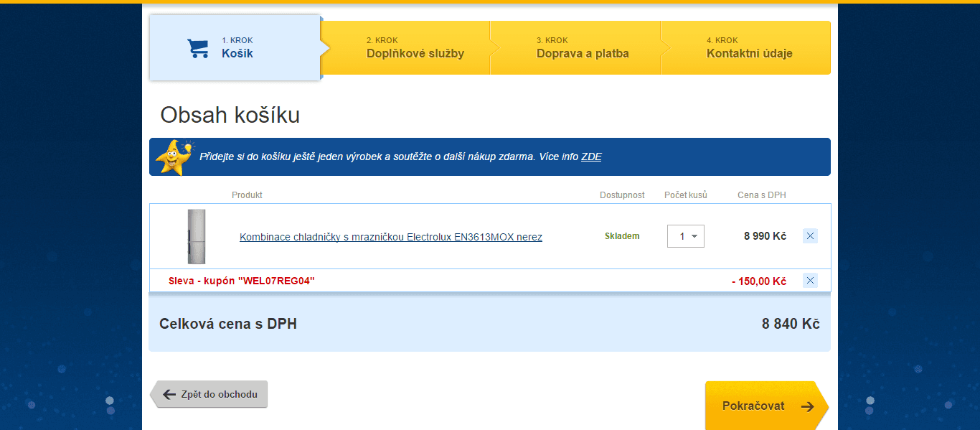
Task: Click the Obsah košíku heading
Action: (230, 115)
